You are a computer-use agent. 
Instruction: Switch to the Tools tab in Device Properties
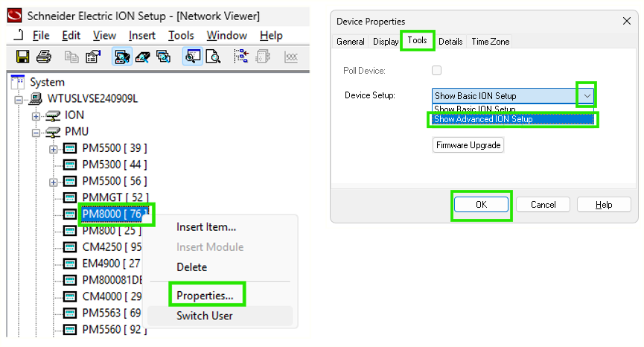click(x=417, y=40)
